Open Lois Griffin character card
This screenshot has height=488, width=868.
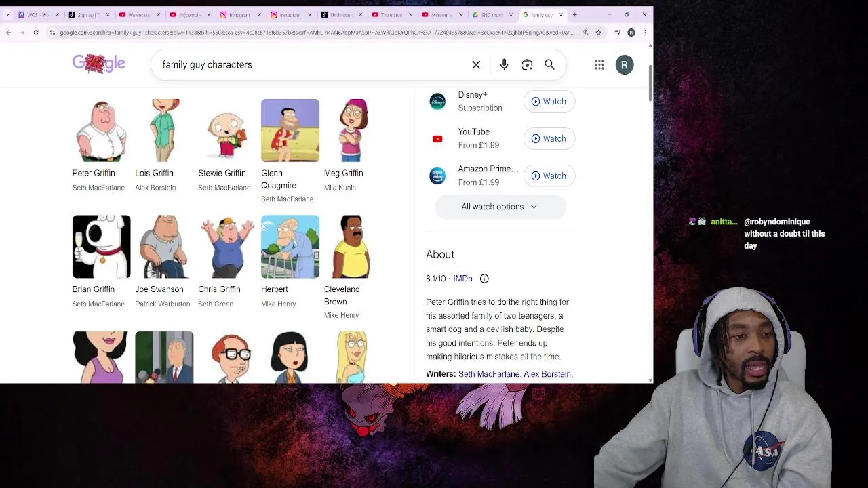164,146
